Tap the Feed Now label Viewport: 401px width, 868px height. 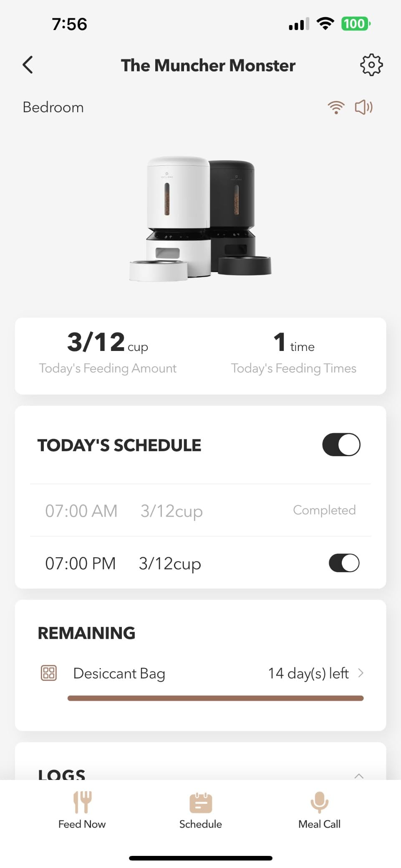click(x=82, y=824)
